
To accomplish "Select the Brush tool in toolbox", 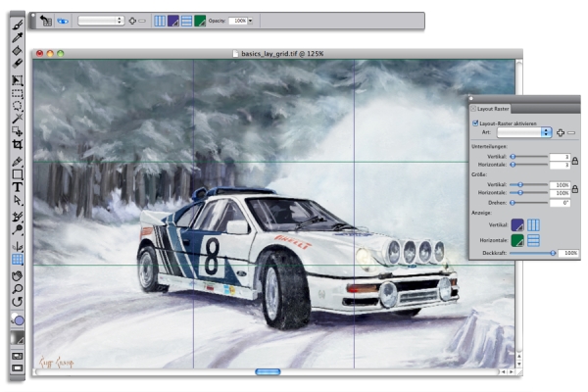I will 18,25.
